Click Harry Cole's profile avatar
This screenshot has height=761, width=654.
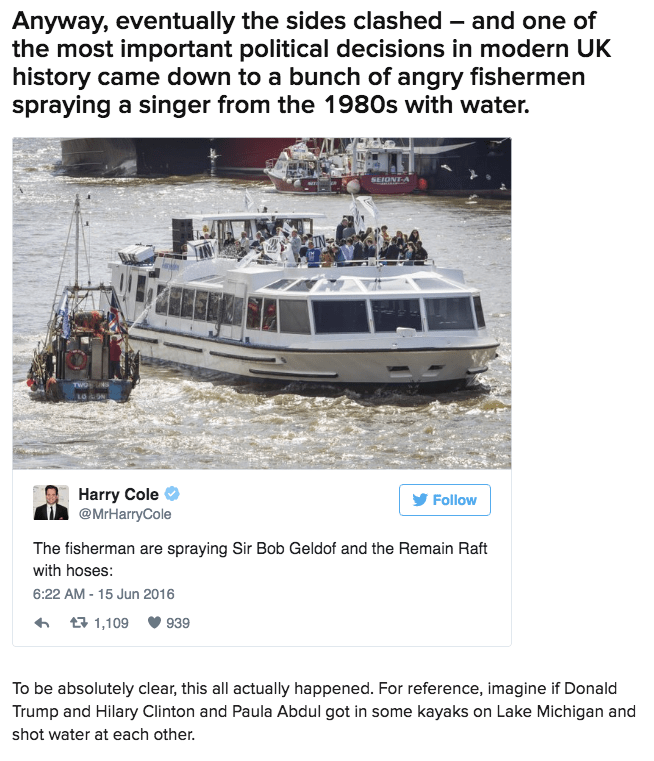click(x=51, y=502)
